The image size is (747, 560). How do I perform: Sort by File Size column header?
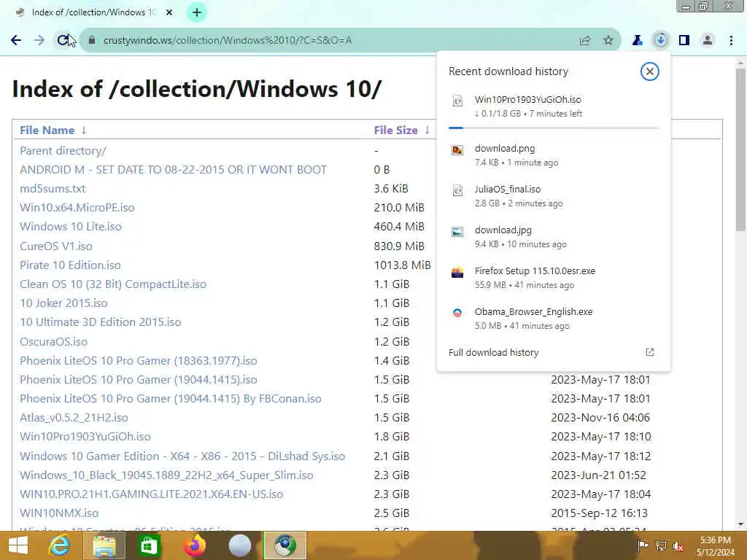(396, 130)
